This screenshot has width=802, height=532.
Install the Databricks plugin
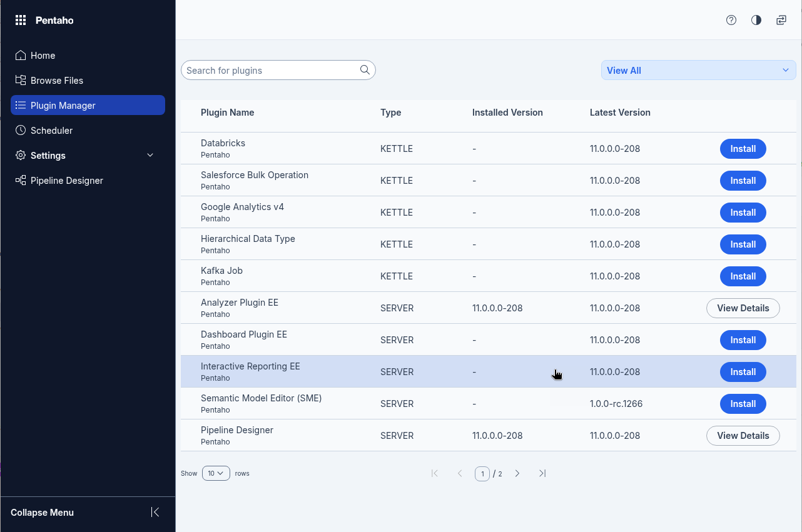tap(743, 149)
